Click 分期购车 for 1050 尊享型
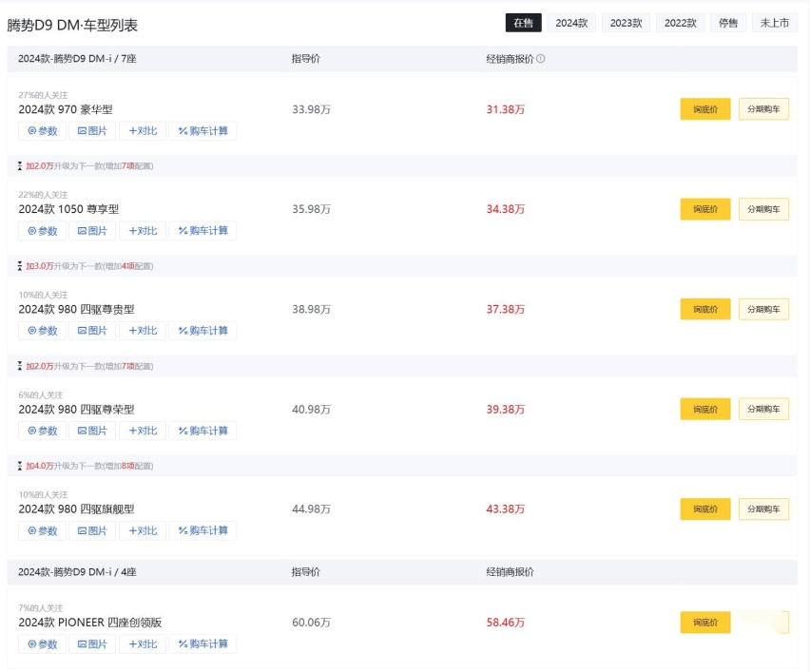 [x=763, y=209]
